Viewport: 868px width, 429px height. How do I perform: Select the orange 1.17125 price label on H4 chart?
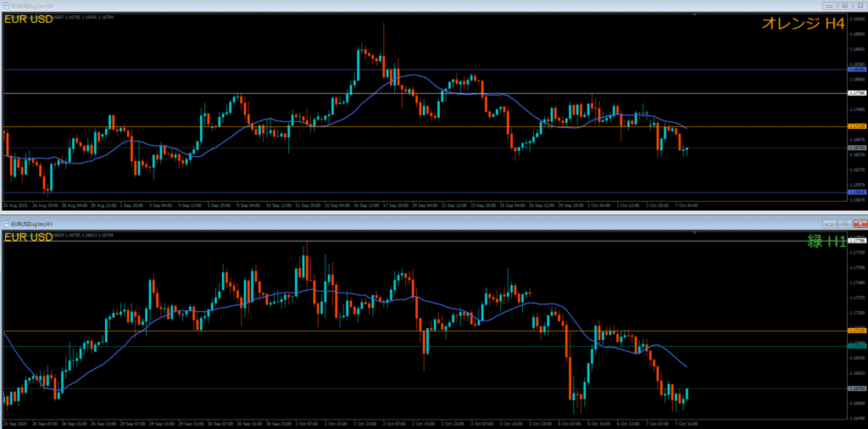(x=857, y=126)
